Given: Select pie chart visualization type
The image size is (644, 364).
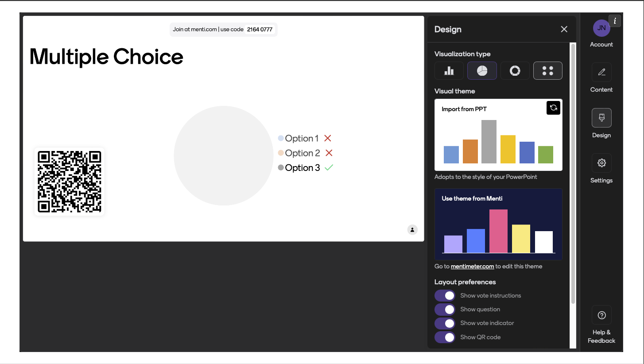Looking at the screenshot, I should [x=482, y=71].
